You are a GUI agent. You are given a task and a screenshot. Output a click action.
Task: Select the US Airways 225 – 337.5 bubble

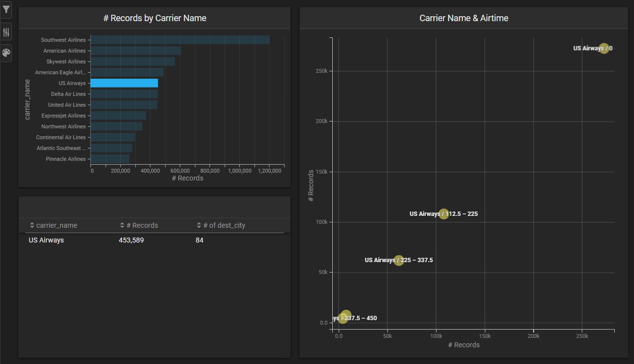click(x=399, y=260)
